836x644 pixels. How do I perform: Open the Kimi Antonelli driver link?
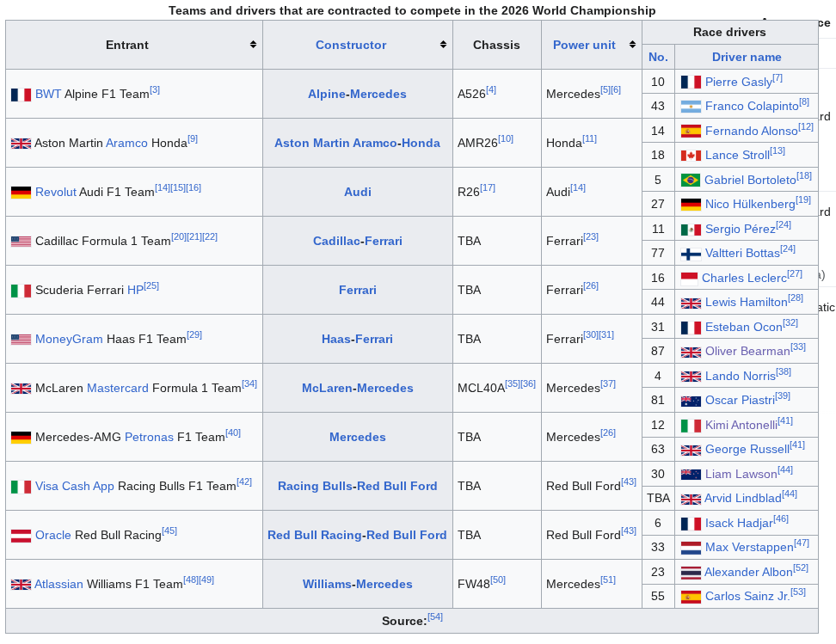pos(741,426)
